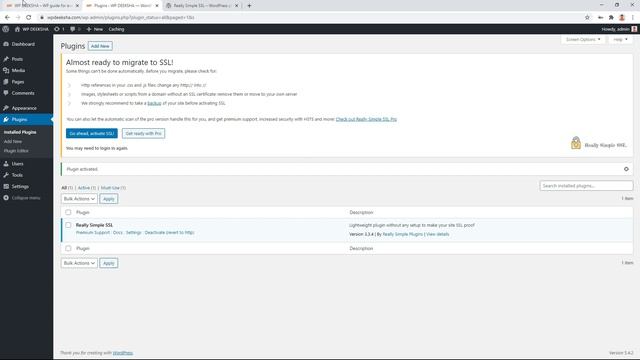Open the comments bubble in admin bar

(75, 29)
